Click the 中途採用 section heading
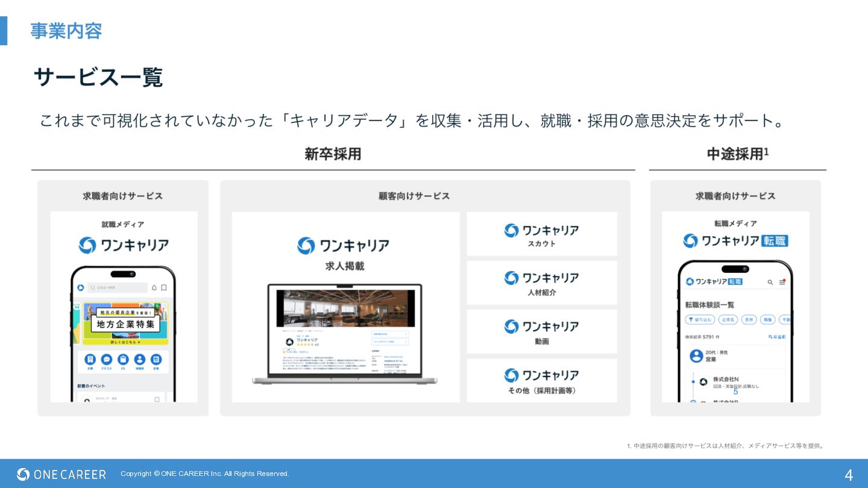The image size is (868, 488). [738, 154]
